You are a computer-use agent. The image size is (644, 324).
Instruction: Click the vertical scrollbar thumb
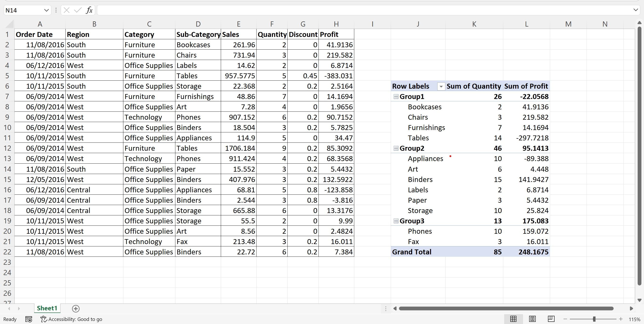[639, 156]
